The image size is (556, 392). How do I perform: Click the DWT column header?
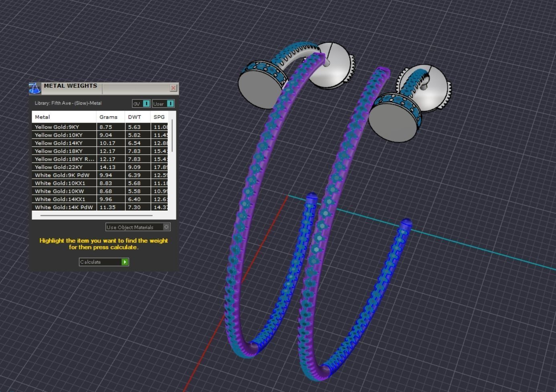click(x=137, y=117)
